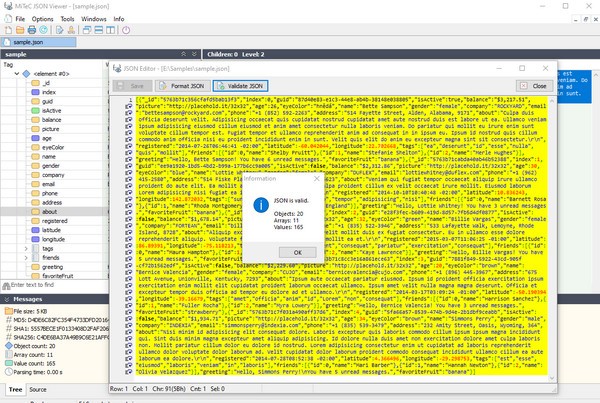This screenshot has width=600, height=403.
Task: Click the document icon left of File menu
Action: click(8, 18)
